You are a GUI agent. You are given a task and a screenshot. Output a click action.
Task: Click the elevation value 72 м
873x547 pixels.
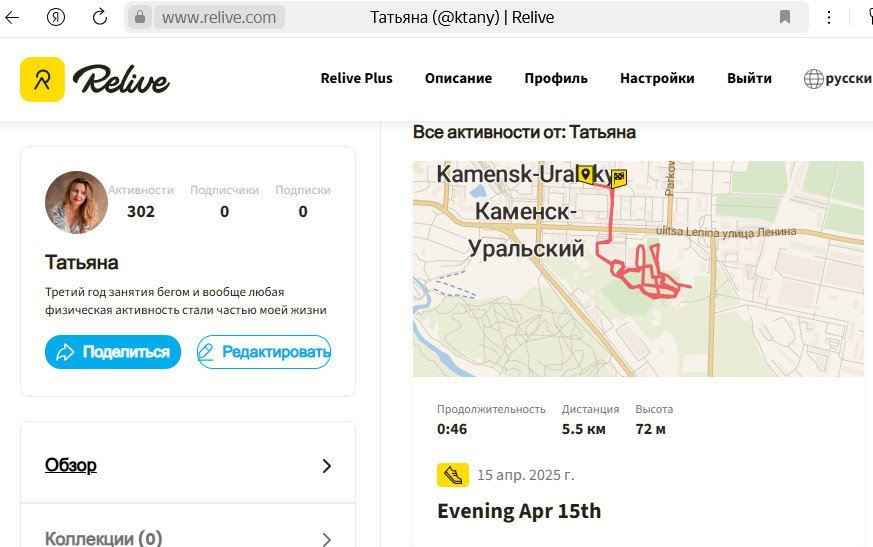click(650, 429)
